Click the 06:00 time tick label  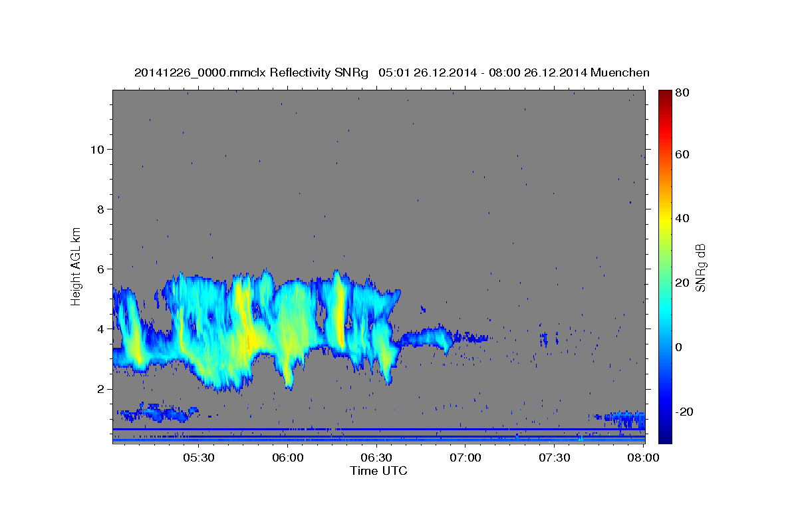(x=287, y=458)
